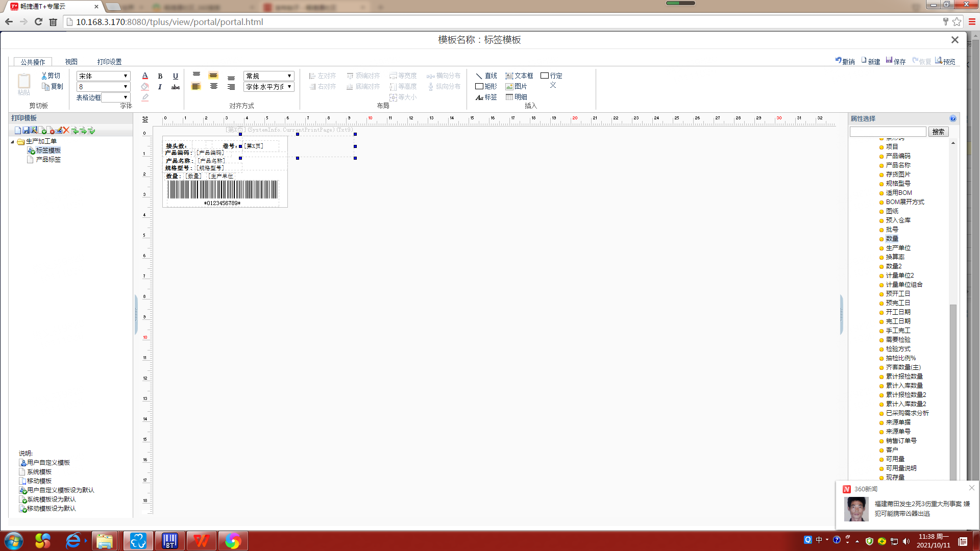Select 生产单位 property in list
The width and height of the screenshot is (980, 551).
click(x=898, y=248)
